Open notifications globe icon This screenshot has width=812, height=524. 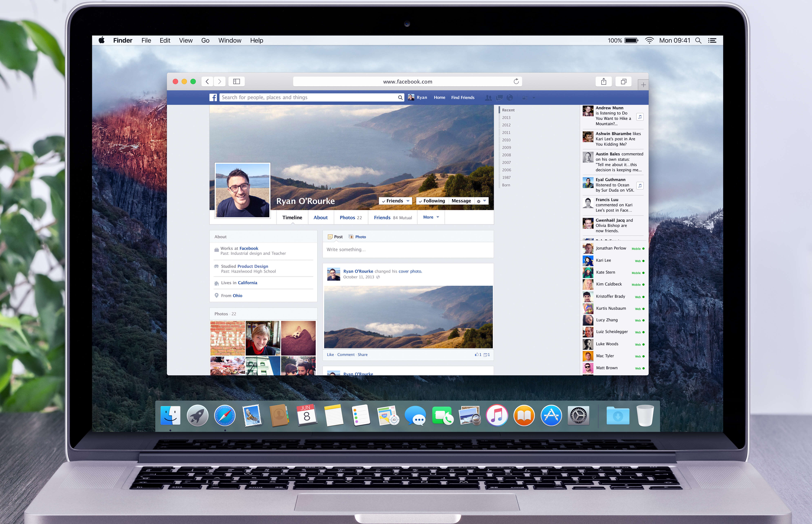tap(510, 98)
